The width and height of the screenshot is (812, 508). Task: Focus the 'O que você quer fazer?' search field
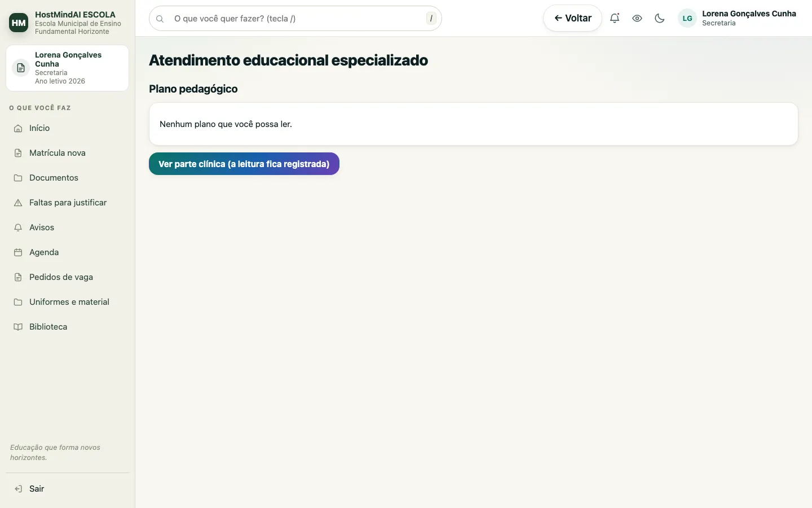click(295, 18)
